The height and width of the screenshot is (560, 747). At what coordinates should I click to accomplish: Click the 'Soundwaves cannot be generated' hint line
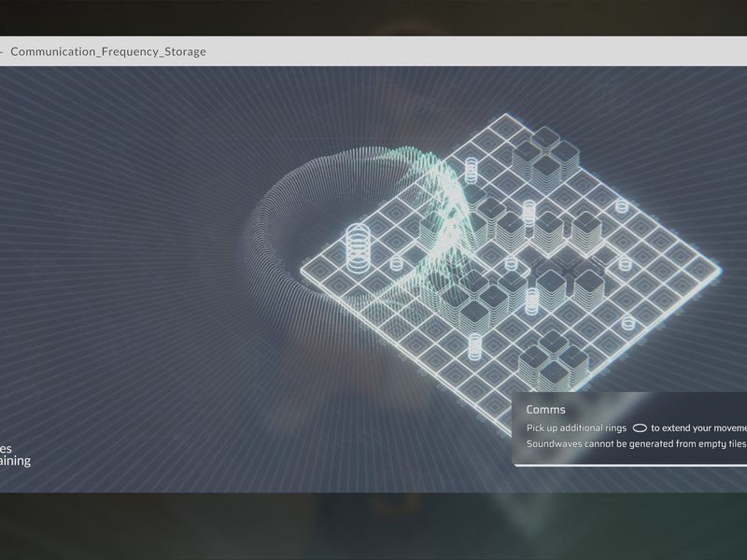(x=636, y=444)
